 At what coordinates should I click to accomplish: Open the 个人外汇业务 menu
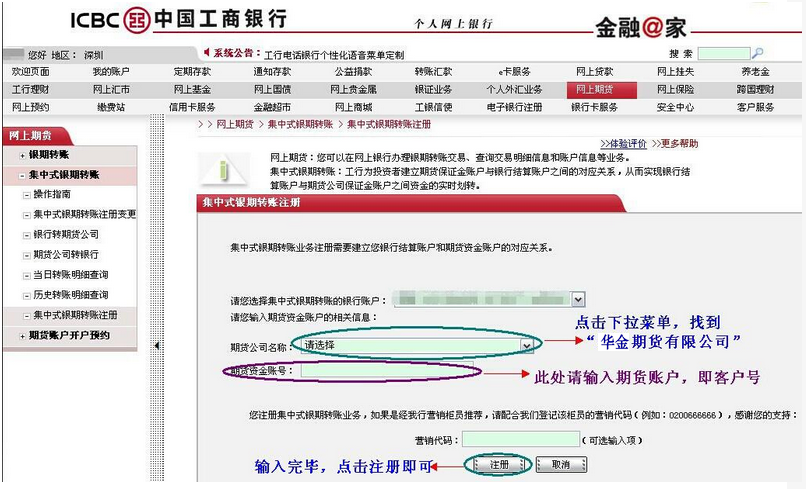click(514, 89)
